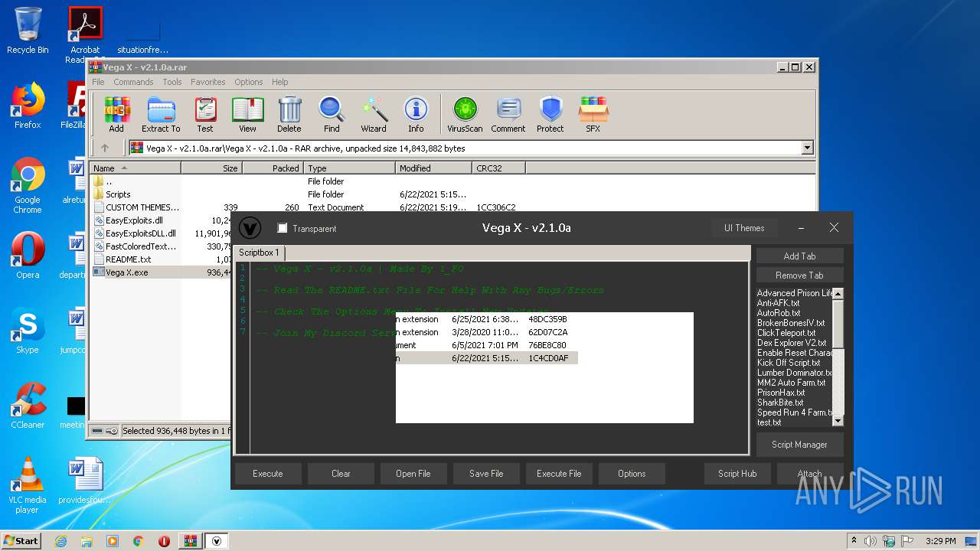Click the Open File button
980x551 pixels.
413,474
